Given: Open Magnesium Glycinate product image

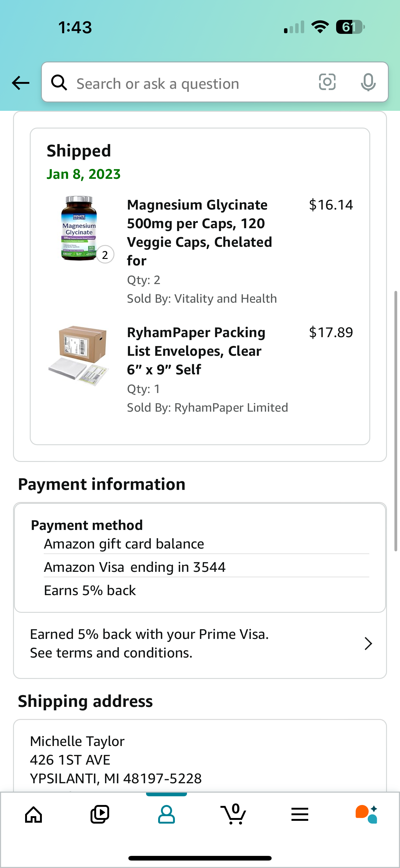Looking at the screenshot, I should click(x=79, y=228).
